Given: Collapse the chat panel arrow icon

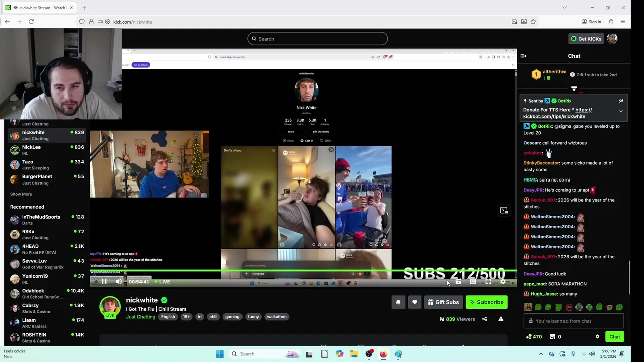Looking at the screenshot, I should click(x=523, y=56).
